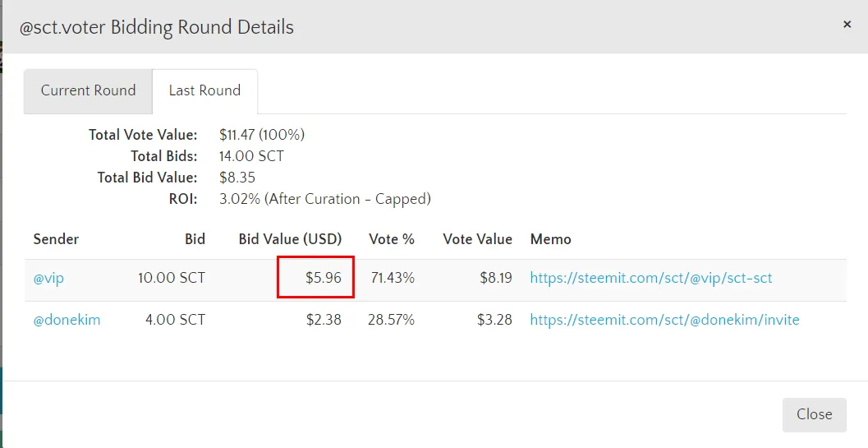Switch to the Current Round tab

point(88,90)
